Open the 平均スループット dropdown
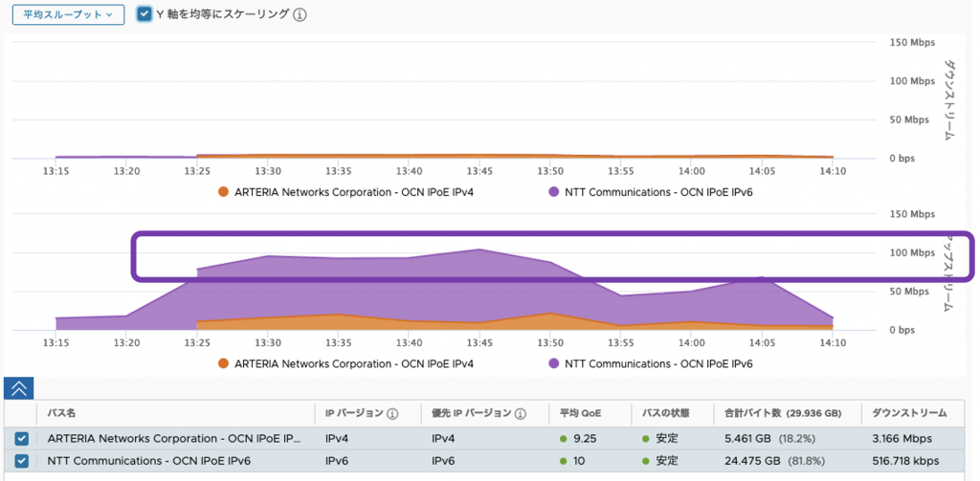This screenshot has height=481, width=980. 69,15
